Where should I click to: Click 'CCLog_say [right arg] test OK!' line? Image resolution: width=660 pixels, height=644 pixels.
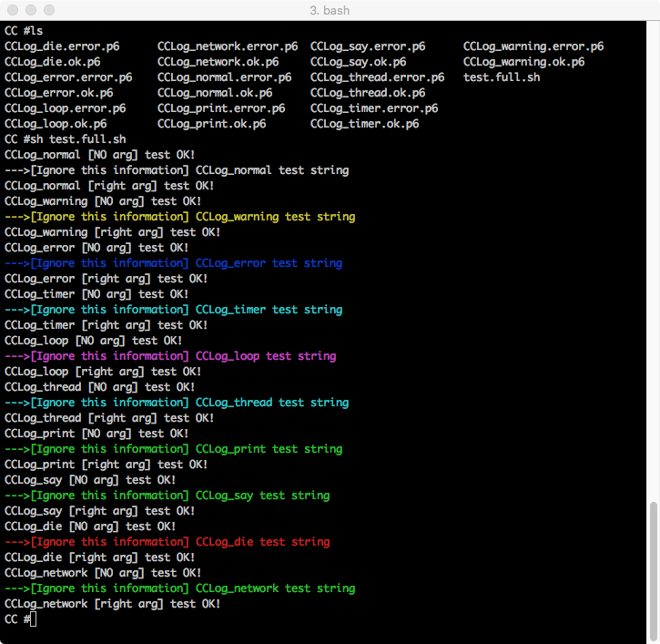click(100, 511)
